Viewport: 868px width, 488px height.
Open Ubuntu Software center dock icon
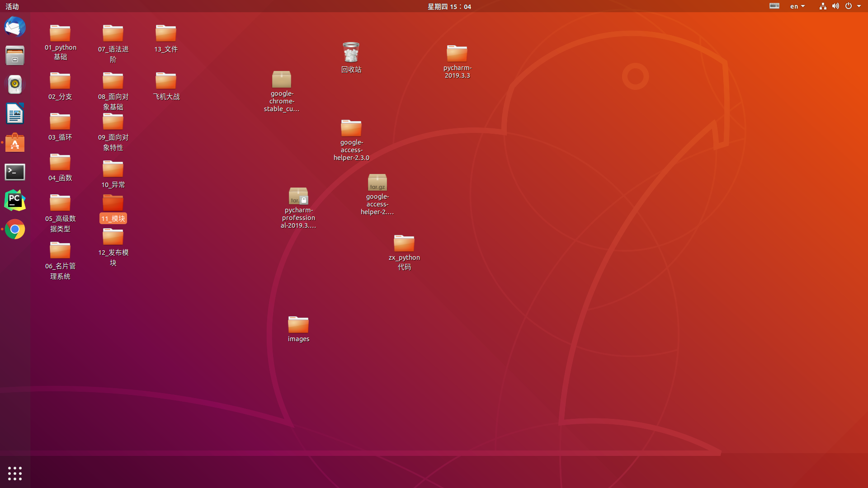15,142
